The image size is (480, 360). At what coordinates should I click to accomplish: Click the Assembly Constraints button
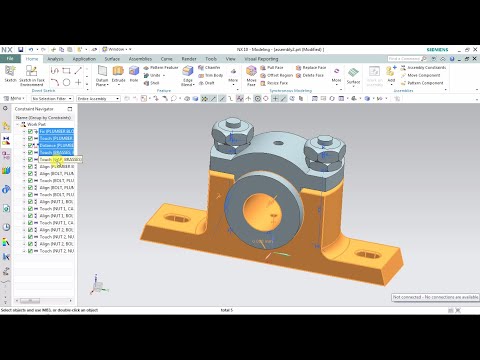coord(423,68)
